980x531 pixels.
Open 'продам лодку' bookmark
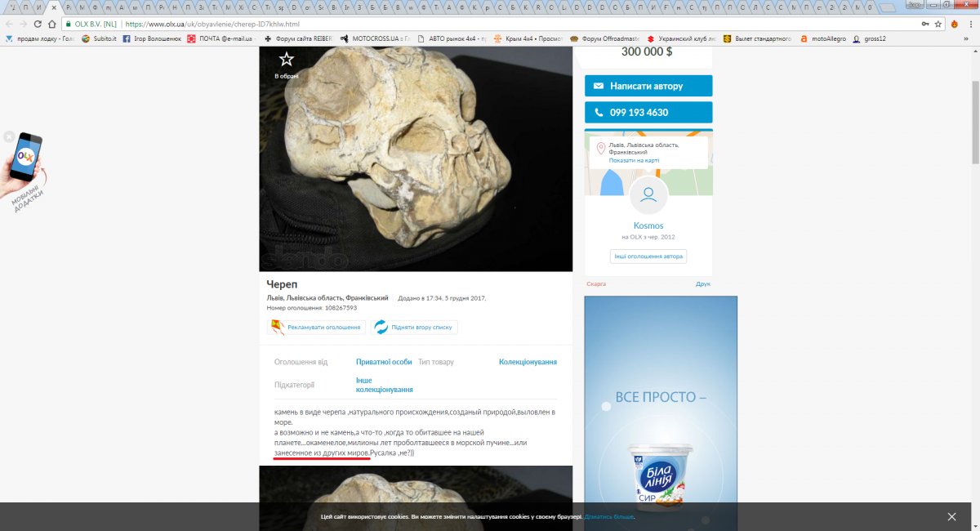pyautogui.click(x=39, y=38)
